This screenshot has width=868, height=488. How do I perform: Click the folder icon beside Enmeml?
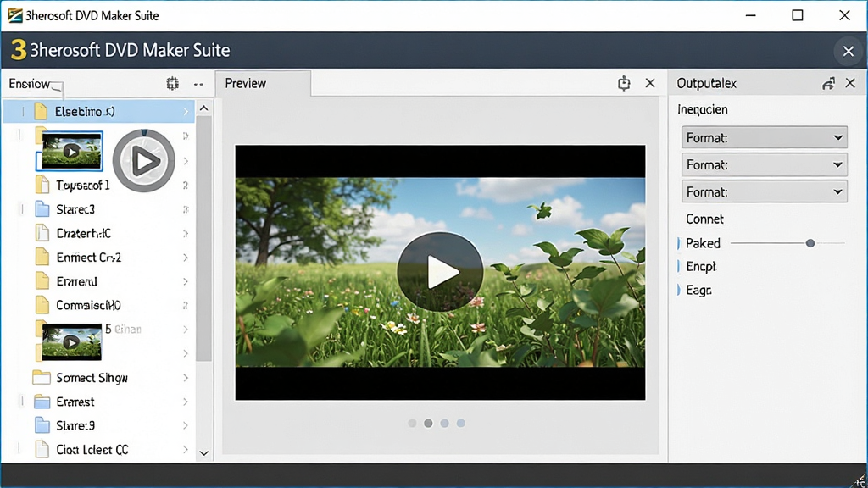coord(42,281)
